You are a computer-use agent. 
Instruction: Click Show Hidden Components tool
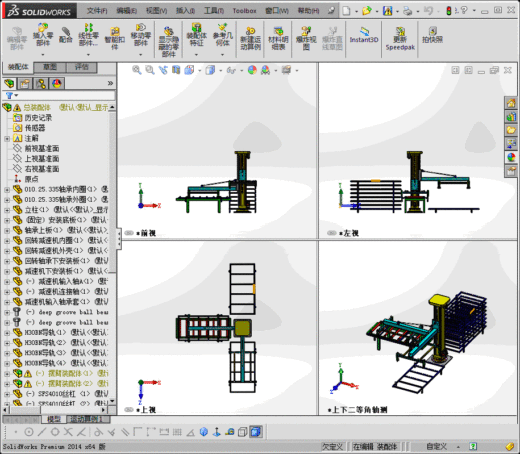(169, 42)
